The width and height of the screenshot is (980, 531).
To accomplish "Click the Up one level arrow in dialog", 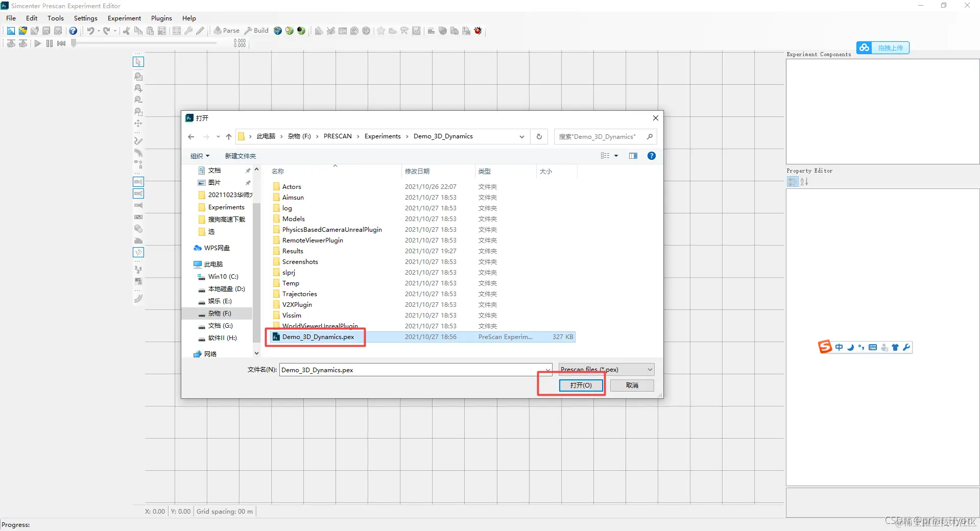I will pos(229,137).
